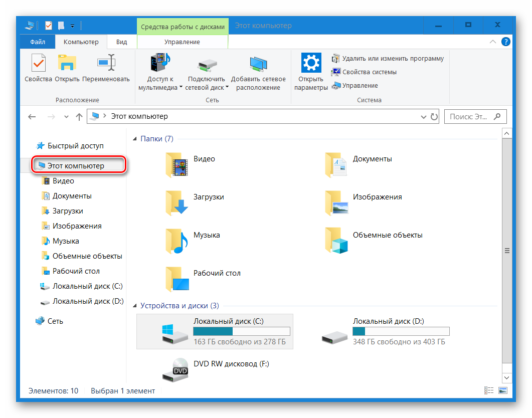Click the vertical scrollbar thumb
This screenshot has width=532, height=418.
point(506,251)
